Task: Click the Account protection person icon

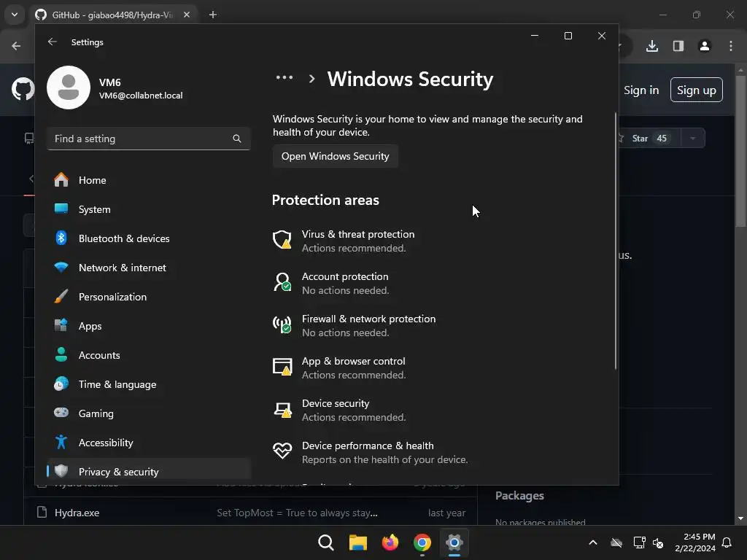Action: pyautogui.click(x=282, y=282)
